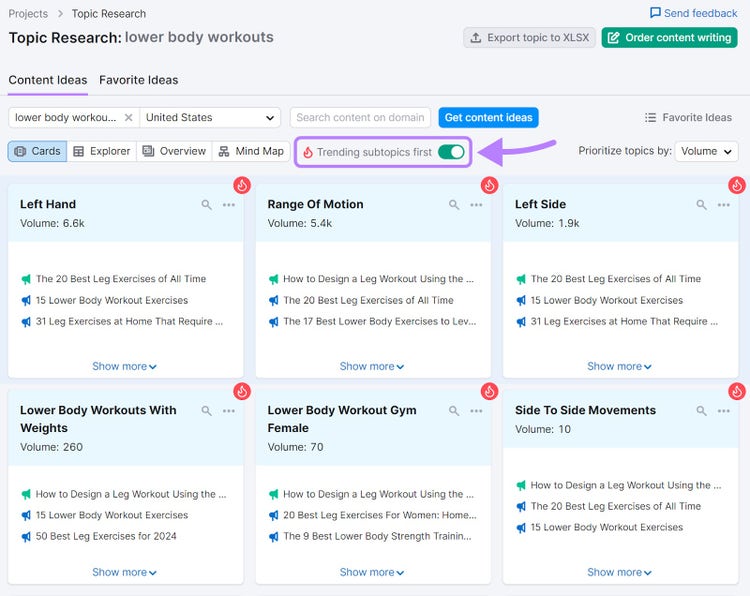Switch to Cards view

pos(37,151)
